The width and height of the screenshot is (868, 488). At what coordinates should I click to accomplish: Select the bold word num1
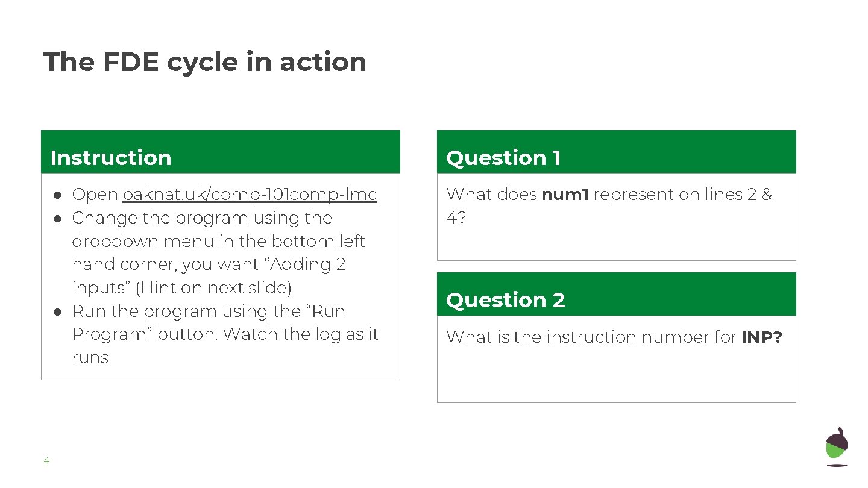565,195
